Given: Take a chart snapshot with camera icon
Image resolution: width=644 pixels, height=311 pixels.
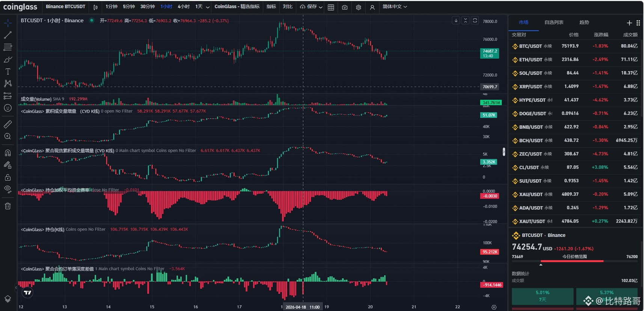Looking at the screenshot, I should click(345, 7).
